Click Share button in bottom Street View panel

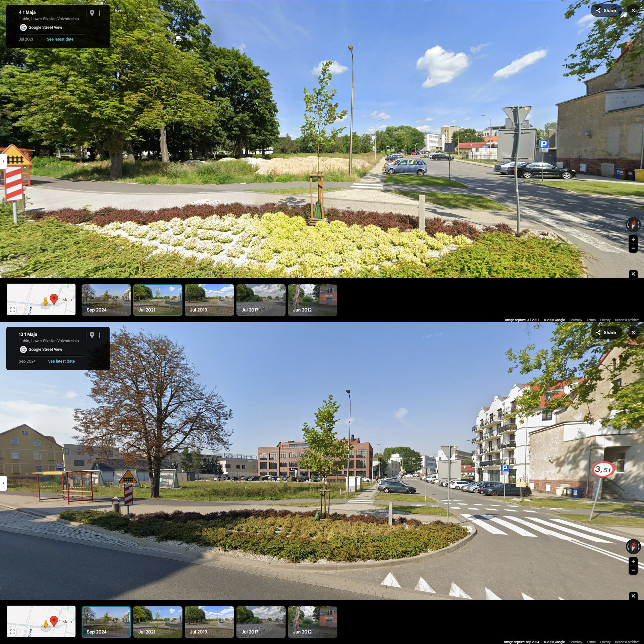[606, 332]
